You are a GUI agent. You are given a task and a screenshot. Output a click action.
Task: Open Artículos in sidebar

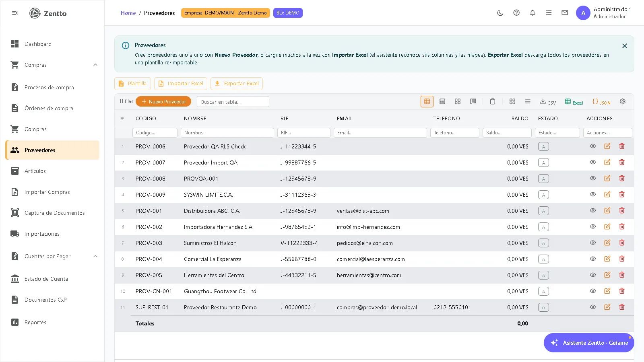pos(52,171)
